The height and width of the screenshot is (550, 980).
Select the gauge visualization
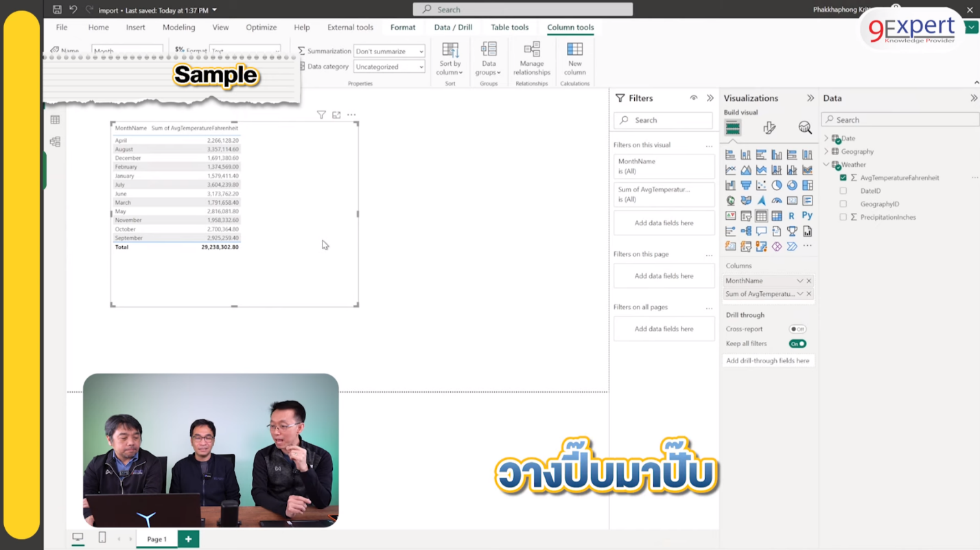pyautogui.click(x=776, y=200)
